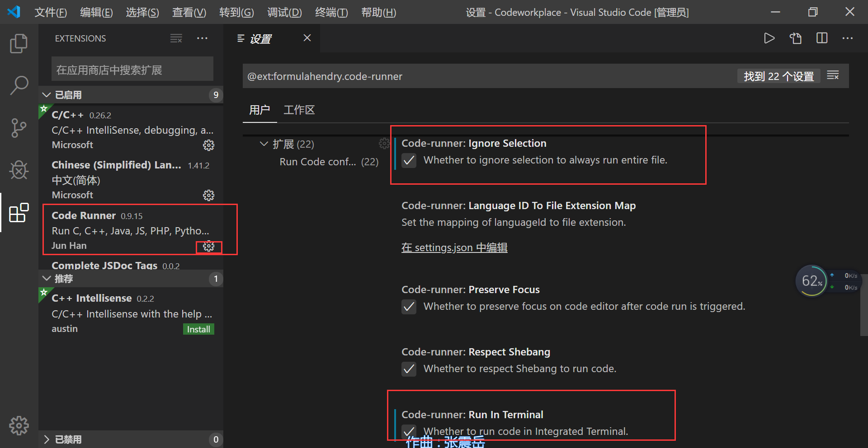Screen dimensions: 868x448
Task: Clear the settings search input
Action: coord(833,76)
